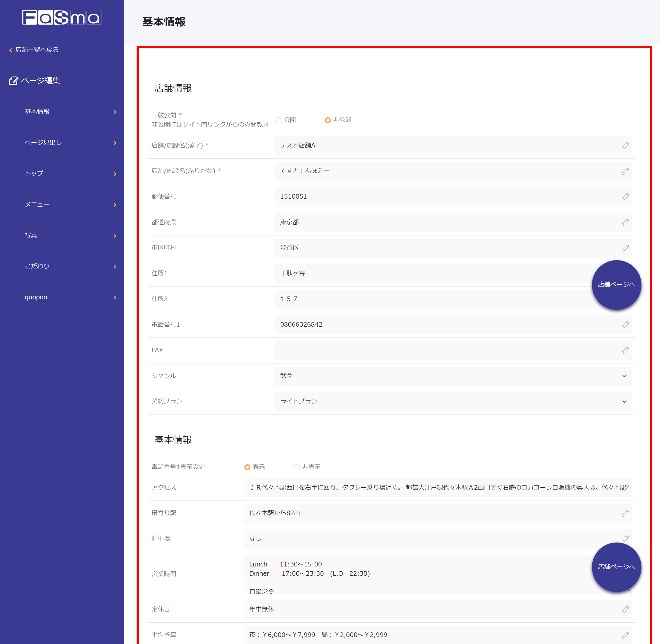660x644 pixels.
Task: Click edit pencil in 電話番号1 field
Action: coord(625,325)
